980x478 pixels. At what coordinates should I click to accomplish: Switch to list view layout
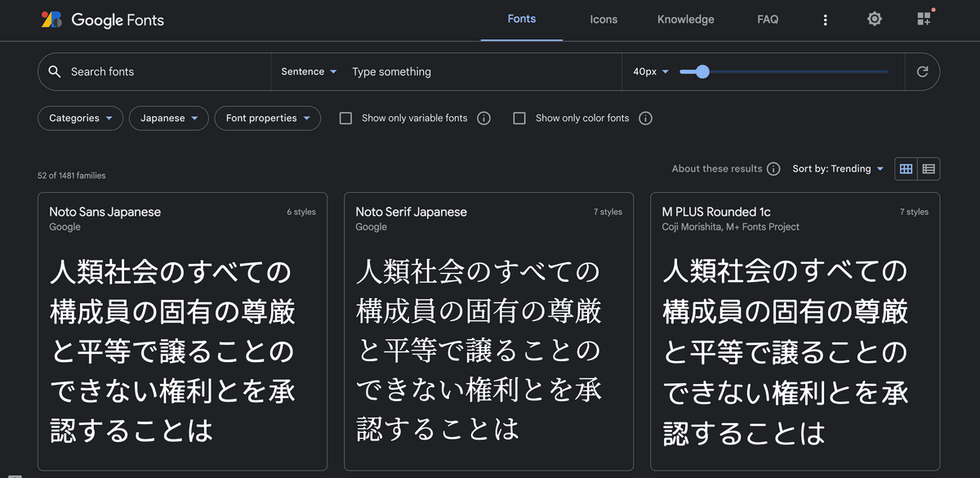929,169
